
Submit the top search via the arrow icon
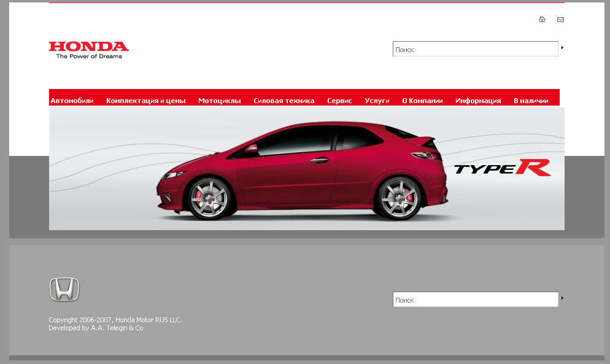(562, 47)
